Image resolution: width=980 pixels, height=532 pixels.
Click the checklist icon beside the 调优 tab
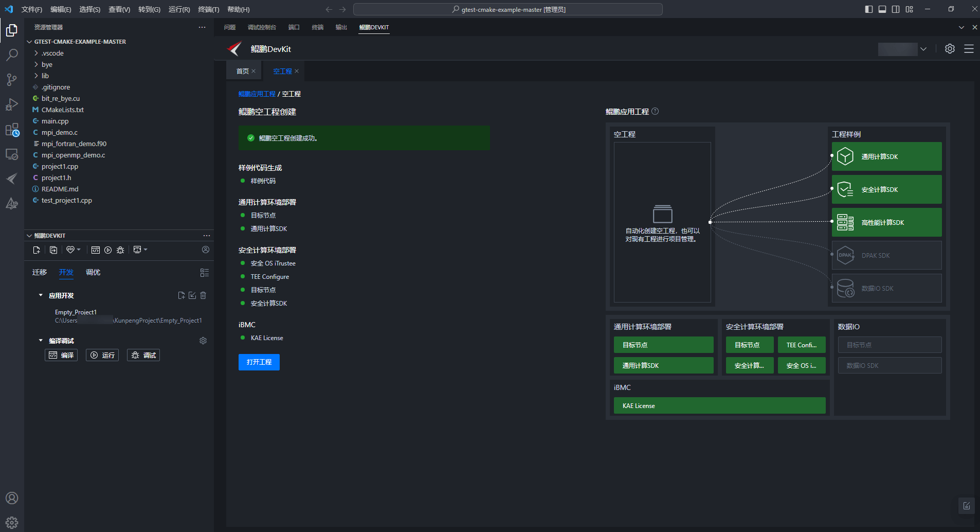pos(205,273)
